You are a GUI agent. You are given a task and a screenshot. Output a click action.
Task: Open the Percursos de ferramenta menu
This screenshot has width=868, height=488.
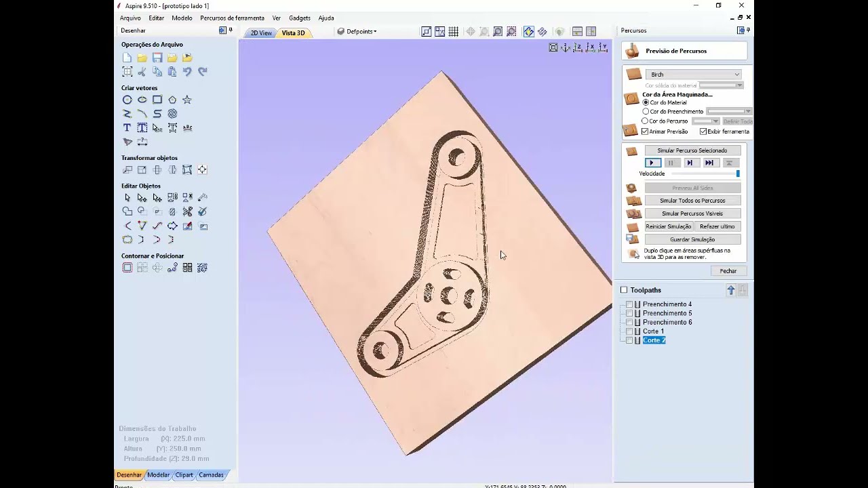pos(232,18)
